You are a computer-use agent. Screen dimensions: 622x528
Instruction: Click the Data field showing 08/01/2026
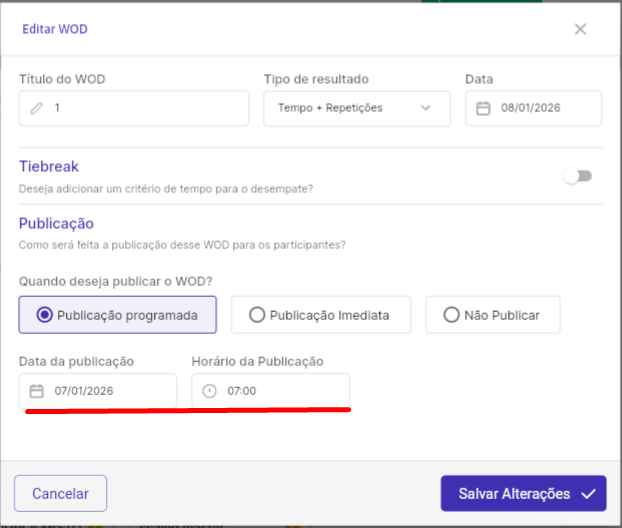pyautogui.click(x=533, y=108)
